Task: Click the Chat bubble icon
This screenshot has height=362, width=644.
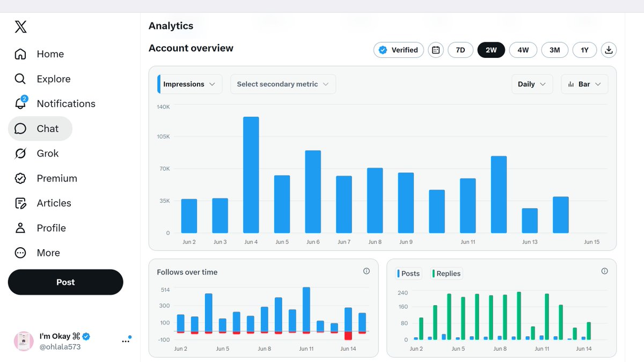Action: point(20,129)
